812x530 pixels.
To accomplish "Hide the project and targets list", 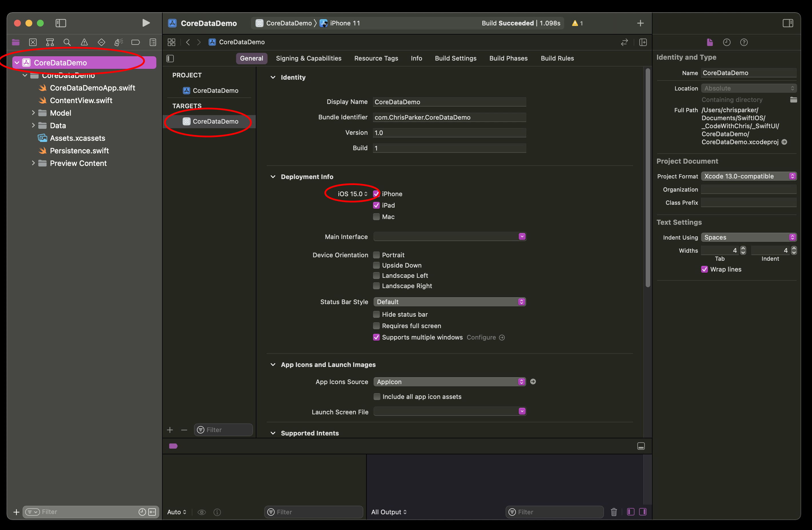I will (x=170, y=58).
